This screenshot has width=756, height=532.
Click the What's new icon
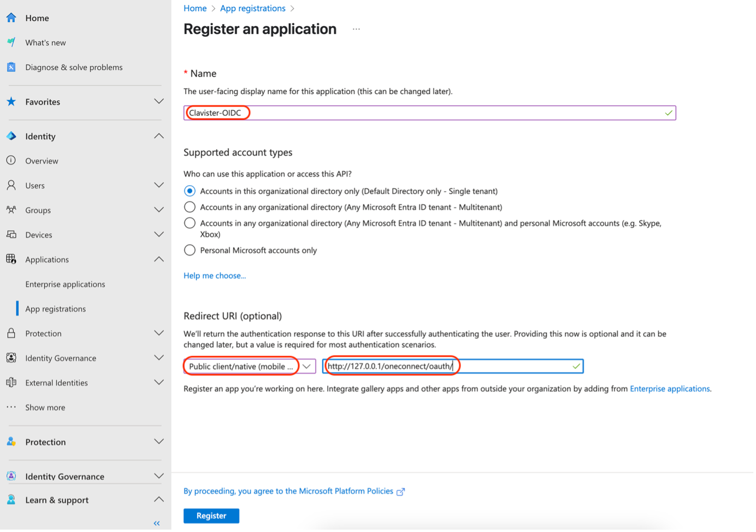[11, 42]
